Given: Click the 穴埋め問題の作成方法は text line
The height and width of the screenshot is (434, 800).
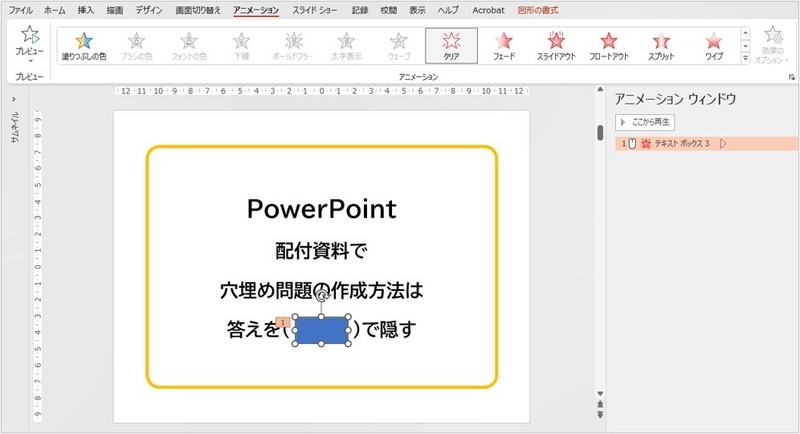Looking at the screenshot, I should [x=321, y=290].
